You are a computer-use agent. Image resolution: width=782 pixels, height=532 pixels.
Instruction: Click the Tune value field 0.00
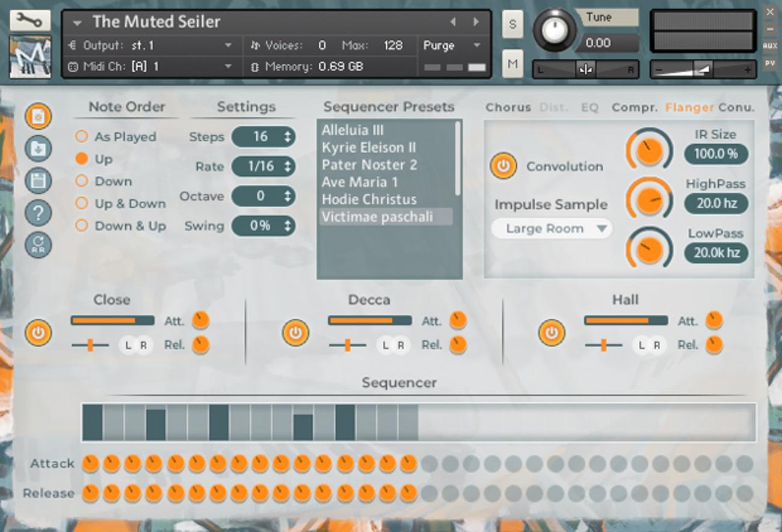pyautogui.click(x=608, y=43)
